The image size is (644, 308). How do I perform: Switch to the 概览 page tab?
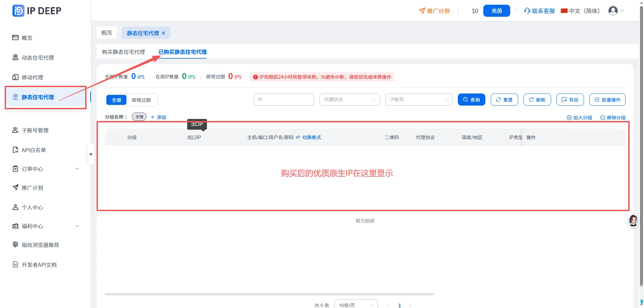[x=107, y=33]
